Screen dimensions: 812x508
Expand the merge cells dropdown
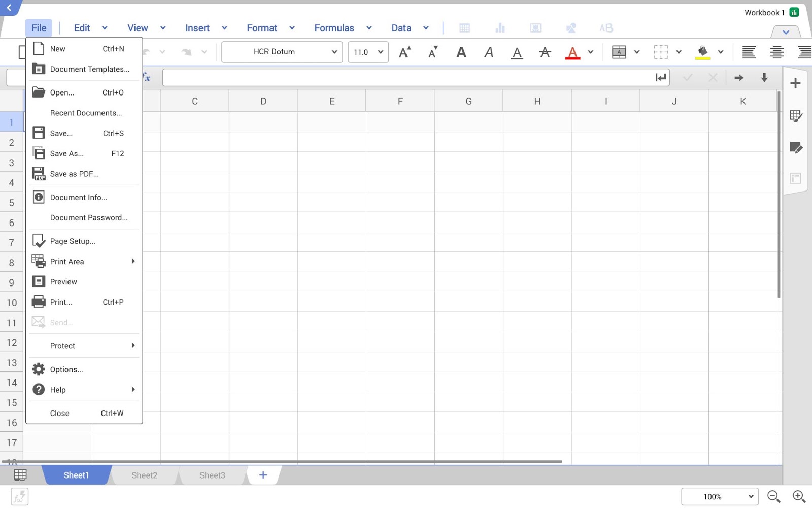(x=636, y=52)
